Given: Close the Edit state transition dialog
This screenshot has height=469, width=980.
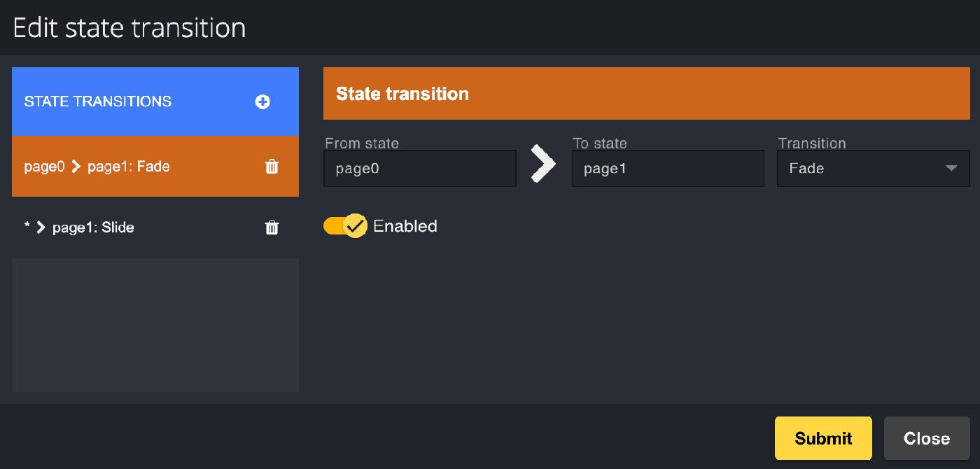Looking at the screenshot, I should click(x=926, y=437).
